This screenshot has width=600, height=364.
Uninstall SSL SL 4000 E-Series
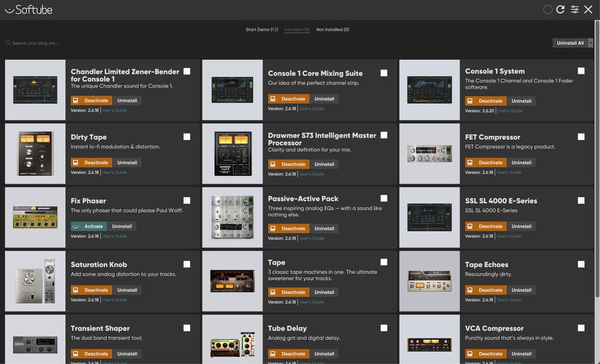coord(521,227)
